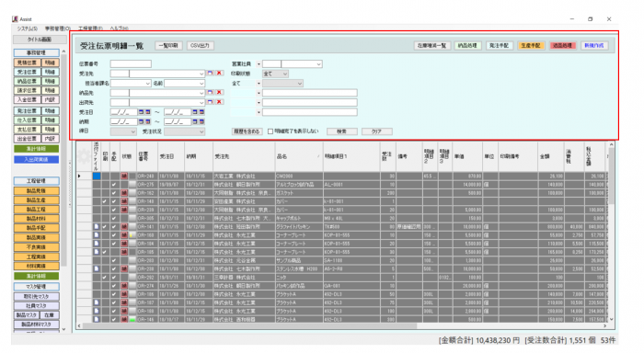
Task: Click the 履歴を含める button
Action: click(x=247, y=131)
